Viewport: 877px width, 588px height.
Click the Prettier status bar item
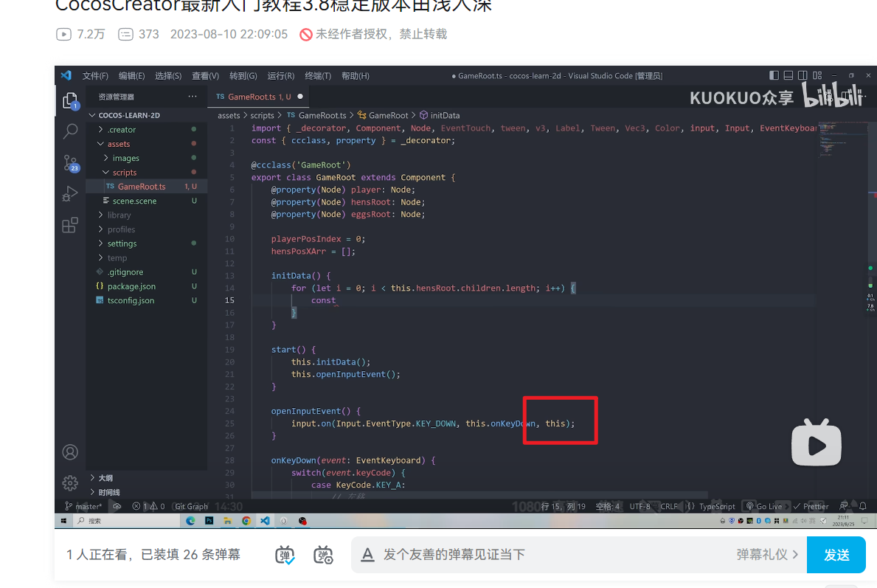(811, 506)
